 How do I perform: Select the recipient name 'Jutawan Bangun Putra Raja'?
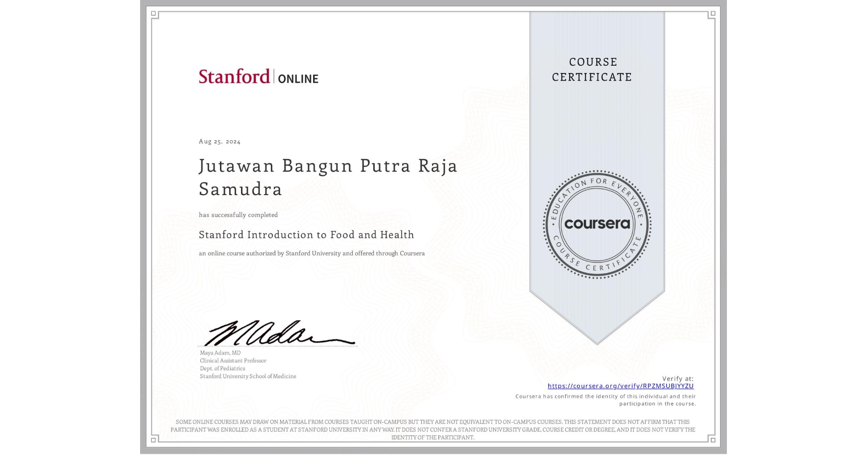click(x=328, y=166)
